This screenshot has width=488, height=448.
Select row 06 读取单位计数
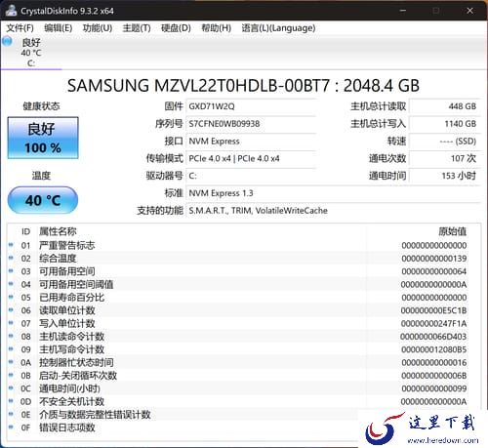(x=244, y=310)
